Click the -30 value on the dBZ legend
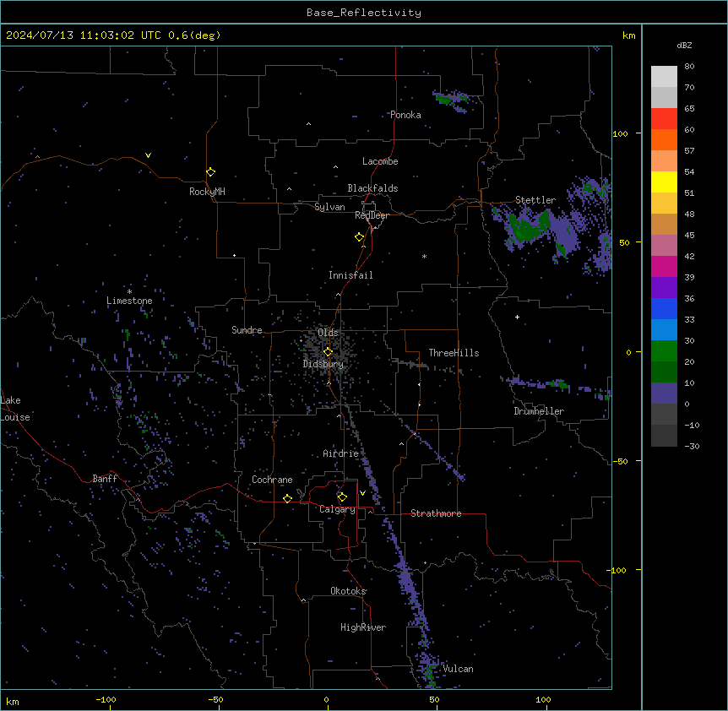 tap(692, 446)
